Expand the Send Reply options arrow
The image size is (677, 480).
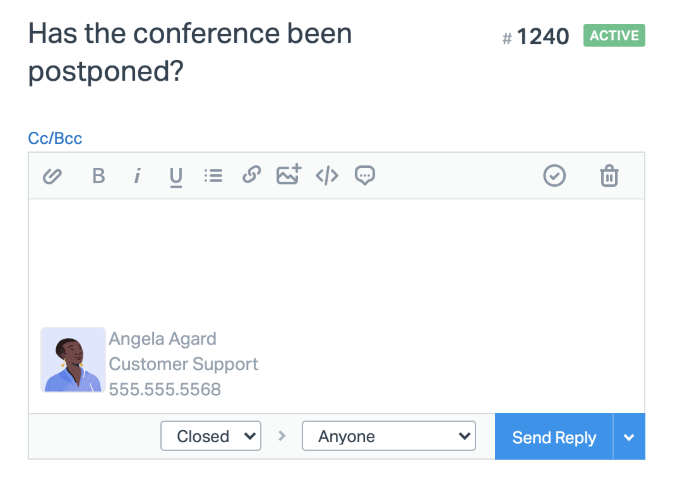point(629,437)
